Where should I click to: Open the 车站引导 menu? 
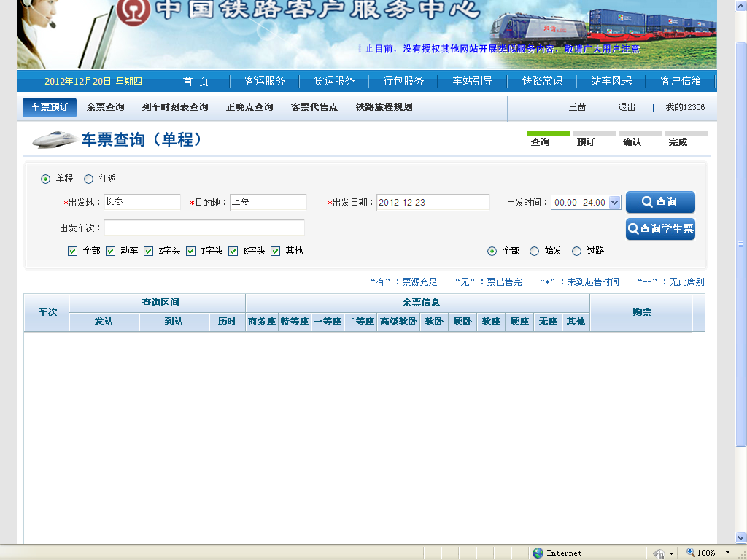473,81
